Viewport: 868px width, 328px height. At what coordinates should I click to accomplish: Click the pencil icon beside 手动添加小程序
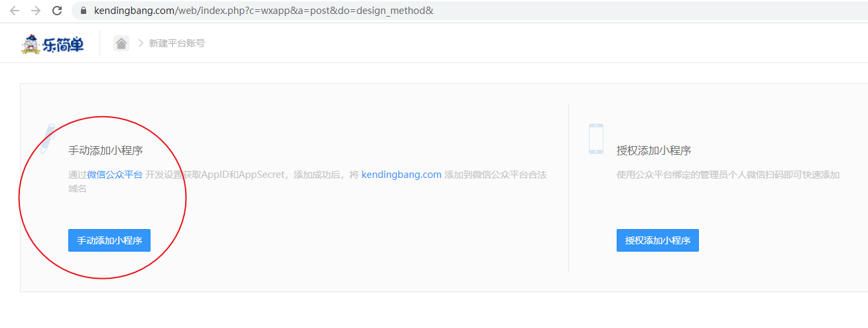pos(46,138)
